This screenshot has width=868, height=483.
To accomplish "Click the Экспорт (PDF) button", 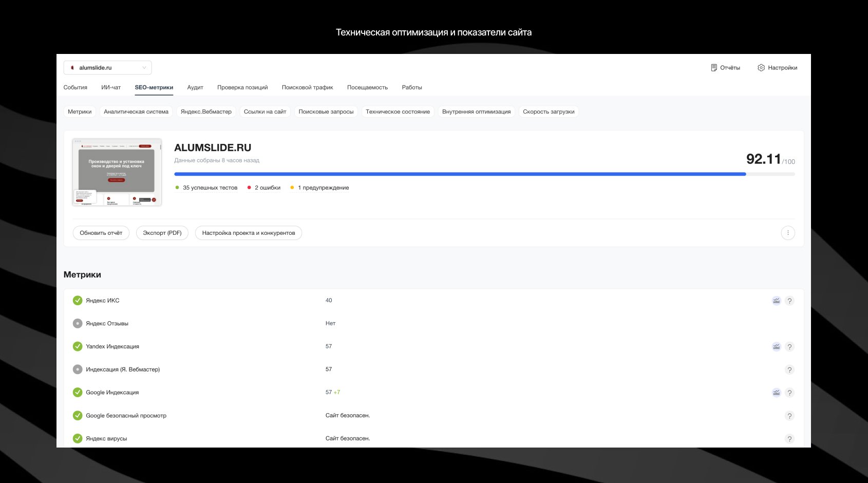I will coord(162,233).
